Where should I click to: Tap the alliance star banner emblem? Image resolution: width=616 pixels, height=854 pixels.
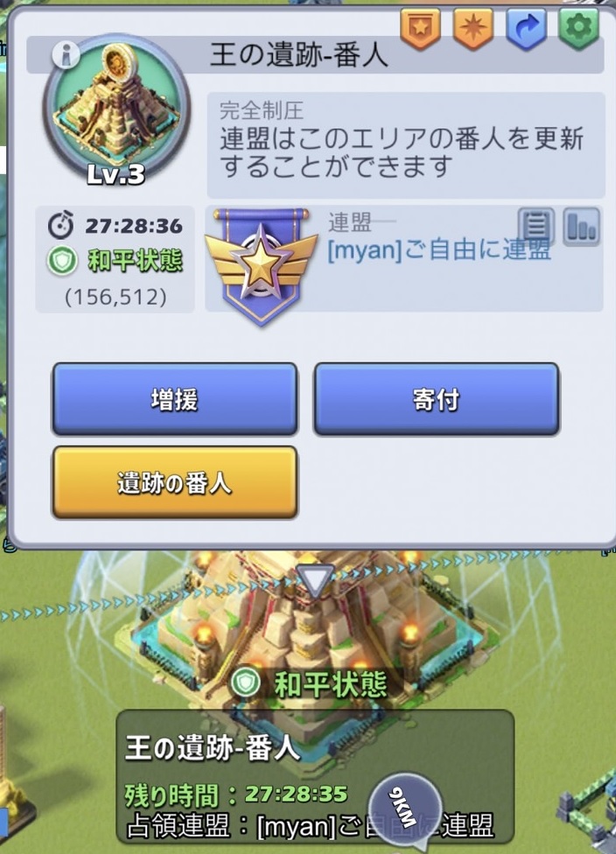tap(261, 265)
